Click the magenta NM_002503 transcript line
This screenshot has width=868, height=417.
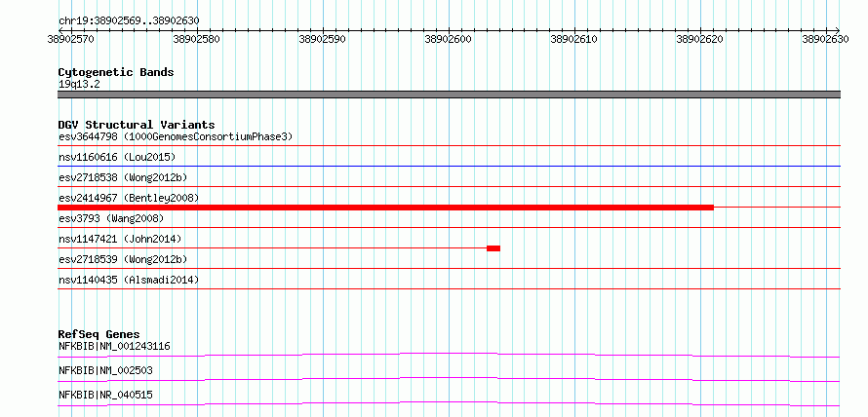[449, 379]
